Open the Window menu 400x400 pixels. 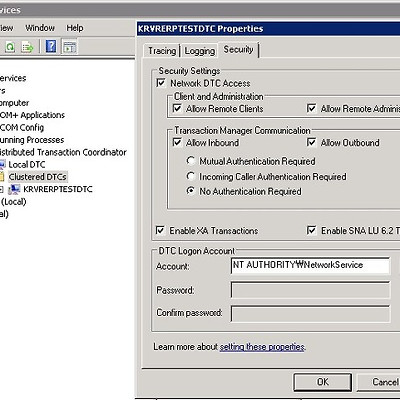[x=40, y=28]
